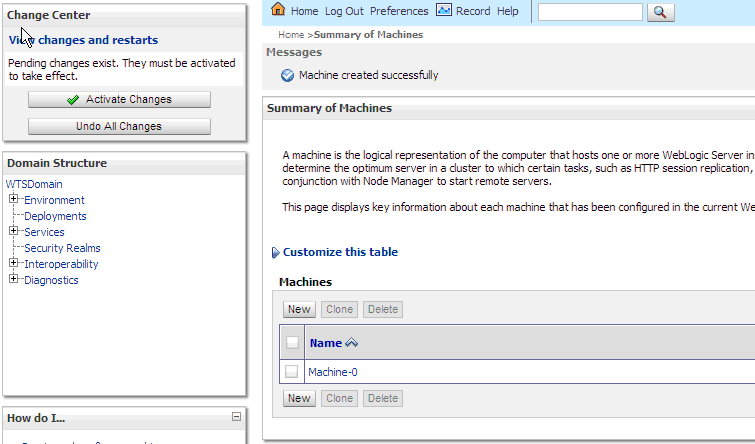Screen dimensions: 755x444
Task: Click the Record chart icon
Action: 443,10
